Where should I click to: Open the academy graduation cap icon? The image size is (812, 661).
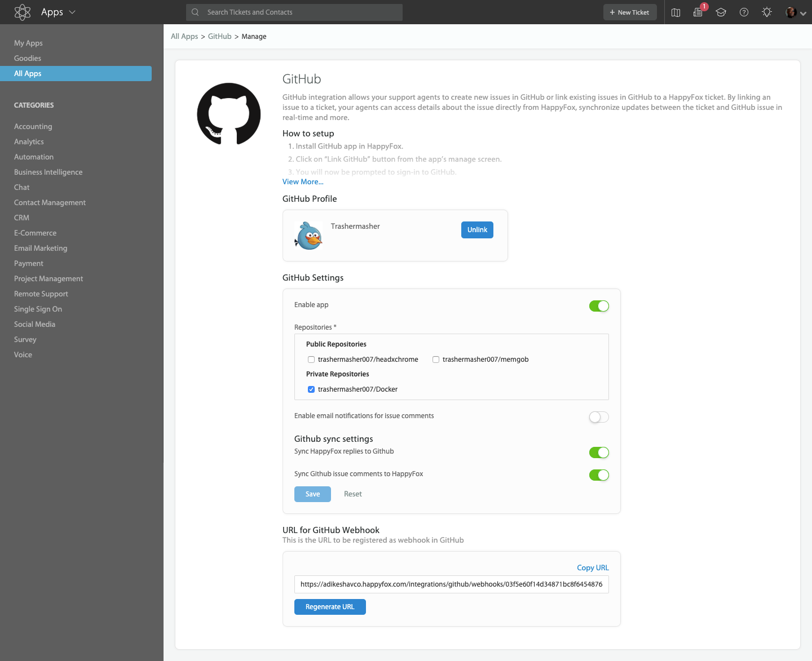click(721, 12)
